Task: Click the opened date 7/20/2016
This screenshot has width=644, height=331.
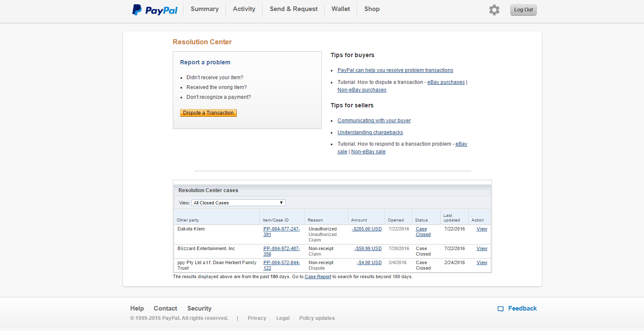Action: click(x=399, y=249)
